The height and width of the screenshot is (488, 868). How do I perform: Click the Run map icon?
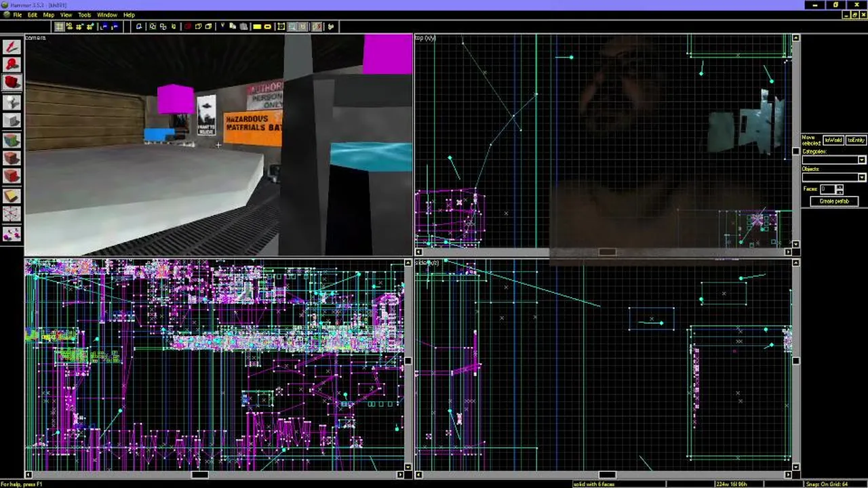[x=331, y=26]
